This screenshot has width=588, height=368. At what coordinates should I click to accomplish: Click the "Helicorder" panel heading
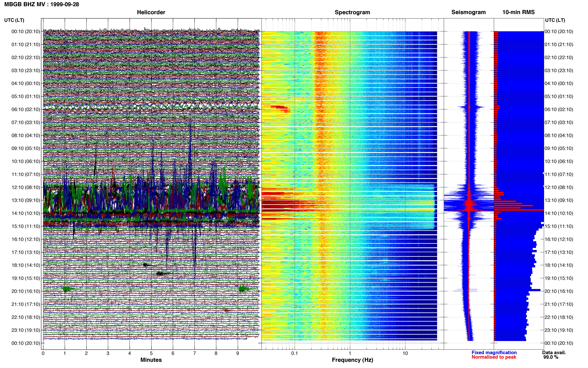coord(151,12)
